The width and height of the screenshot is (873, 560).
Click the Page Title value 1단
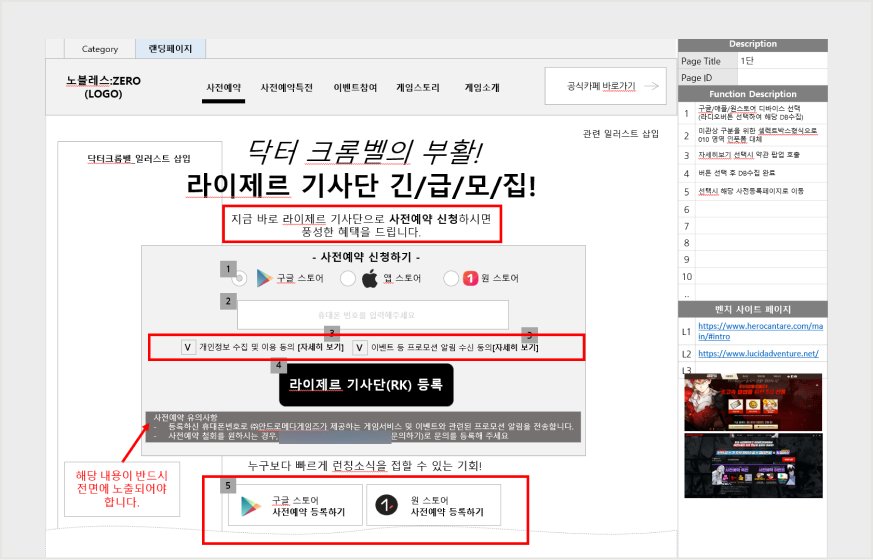[747, 61]
